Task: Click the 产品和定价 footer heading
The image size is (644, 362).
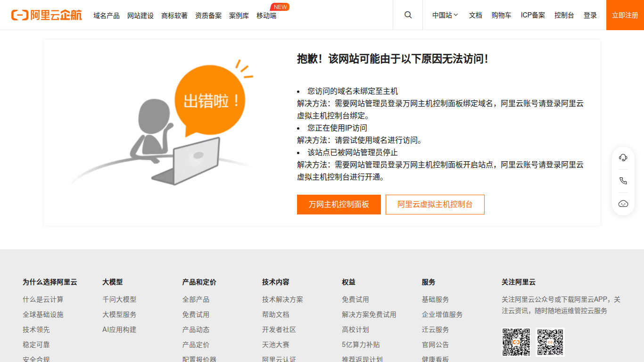Action: (199, 282)
